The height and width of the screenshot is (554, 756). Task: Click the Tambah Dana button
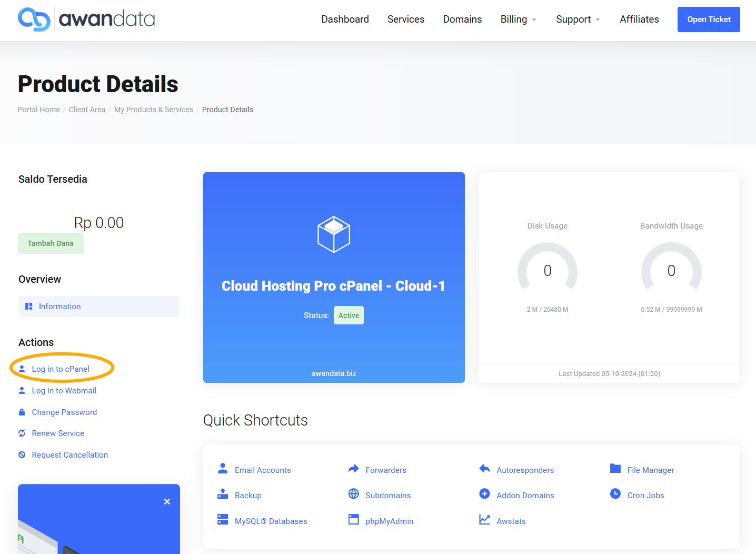51,243
